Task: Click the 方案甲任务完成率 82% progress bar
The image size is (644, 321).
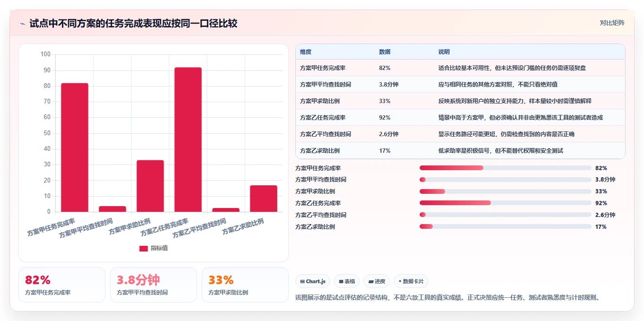Action: 506,168
